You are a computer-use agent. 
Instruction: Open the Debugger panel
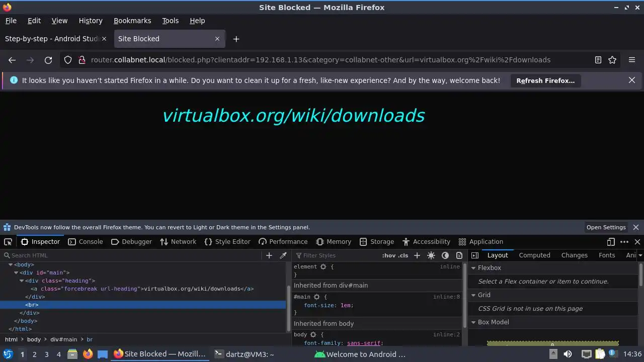click(x=131, y=242)
